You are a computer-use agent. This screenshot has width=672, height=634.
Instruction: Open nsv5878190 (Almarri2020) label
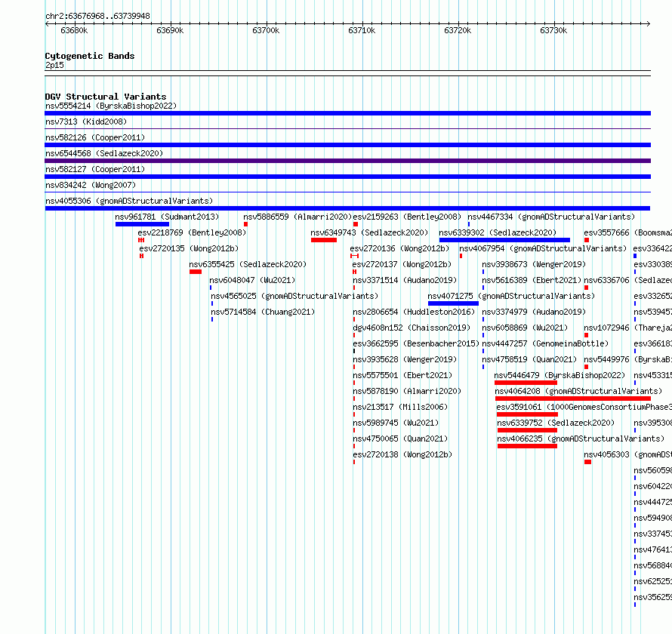(x=407, y=391)
